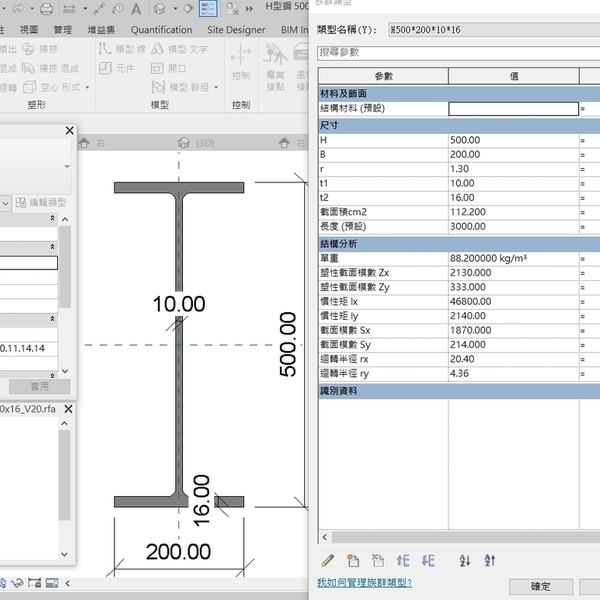
Task: Sort parameters in descending order
Action: [489, 560]
